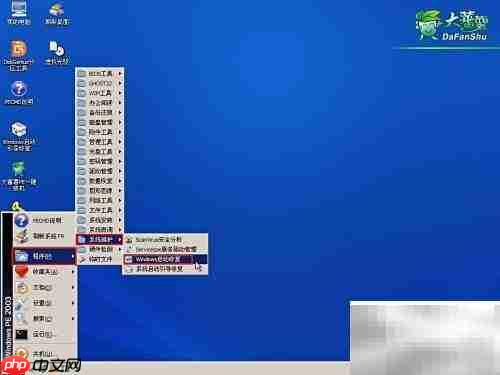Select the 系统启动引导修复 item at the submenu bottom
The height and width of the screenshot is (375, 500).
[166, 269]
